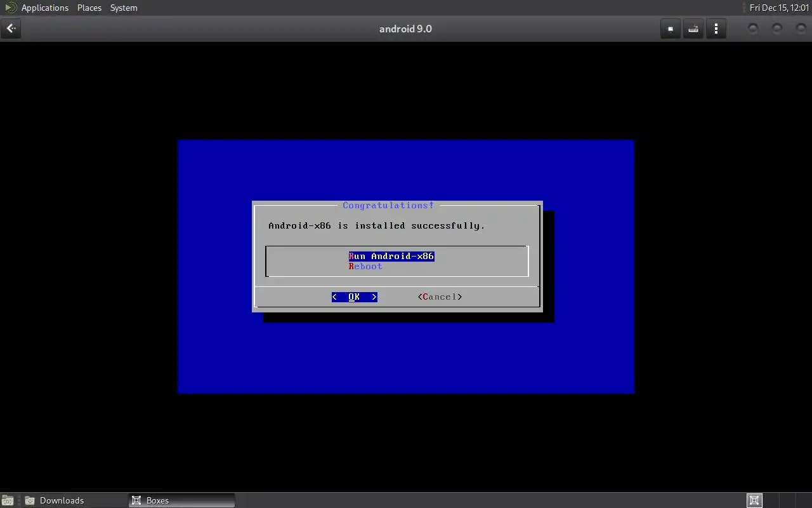
Task: Click the Boxes tray icon in bottom panel
Action: coord(754,500)
